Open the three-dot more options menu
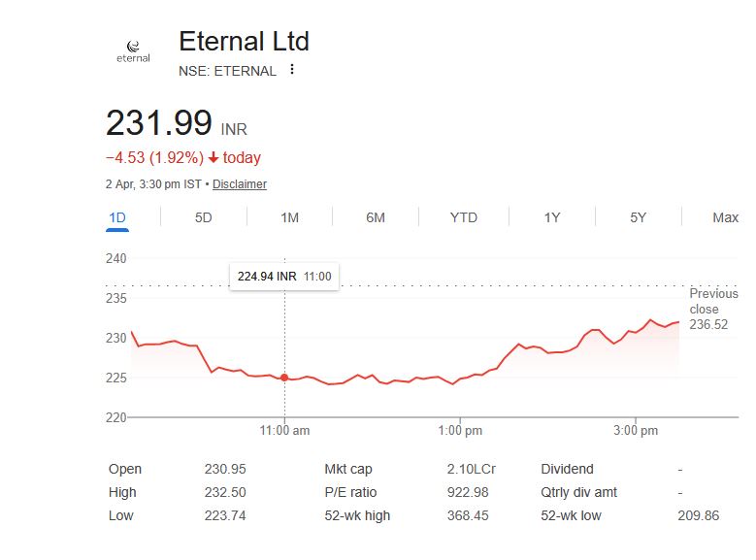 (x=292, y=70)
